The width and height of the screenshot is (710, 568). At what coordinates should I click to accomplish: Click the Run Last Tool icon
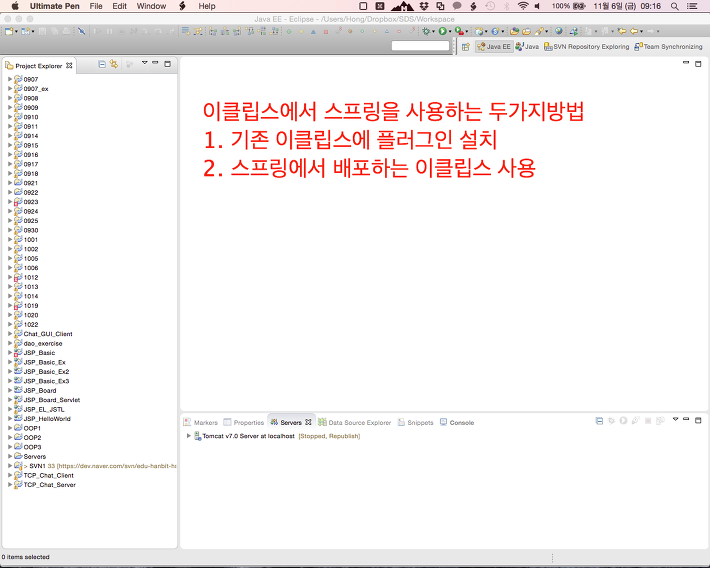pos(459,31)
